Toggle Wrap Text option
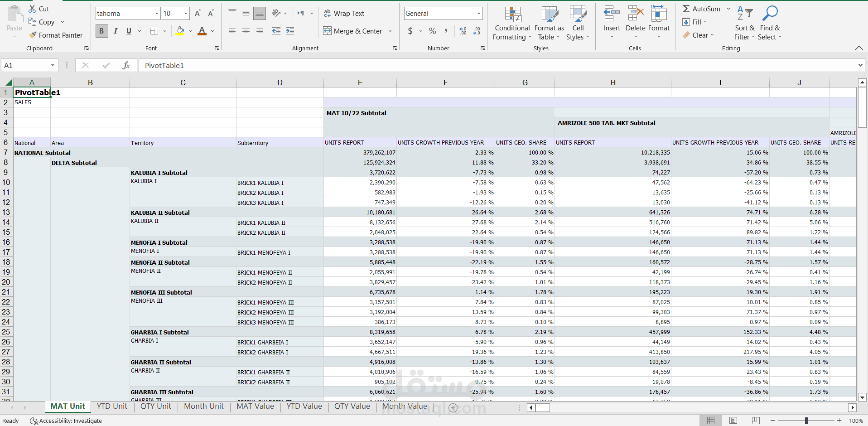868x426 pixels. point(344,14)
